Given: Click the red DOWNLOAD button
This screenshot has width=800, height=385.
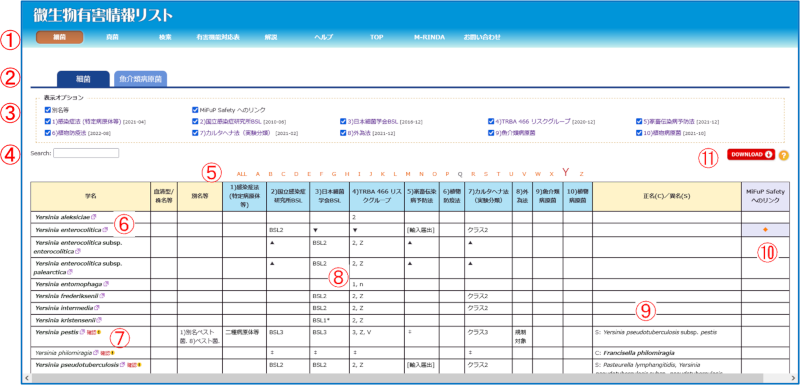Looking at the screenshot, I should click(751, 155).
